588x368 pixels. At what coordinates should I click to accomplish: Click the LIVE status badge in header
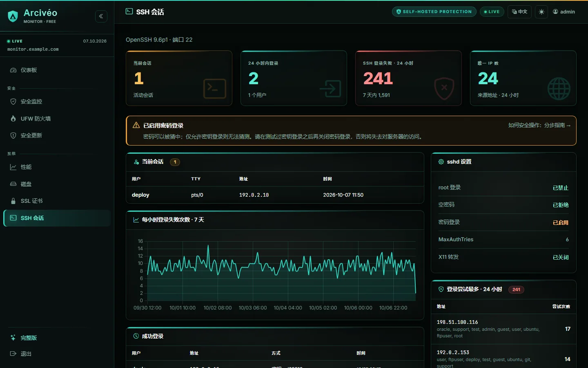(x=492, y=12)
